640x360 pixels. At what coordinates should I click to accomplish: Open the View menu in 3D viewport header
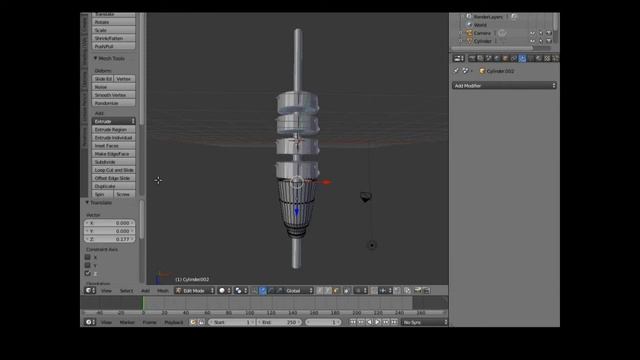[x=106, y=291]
